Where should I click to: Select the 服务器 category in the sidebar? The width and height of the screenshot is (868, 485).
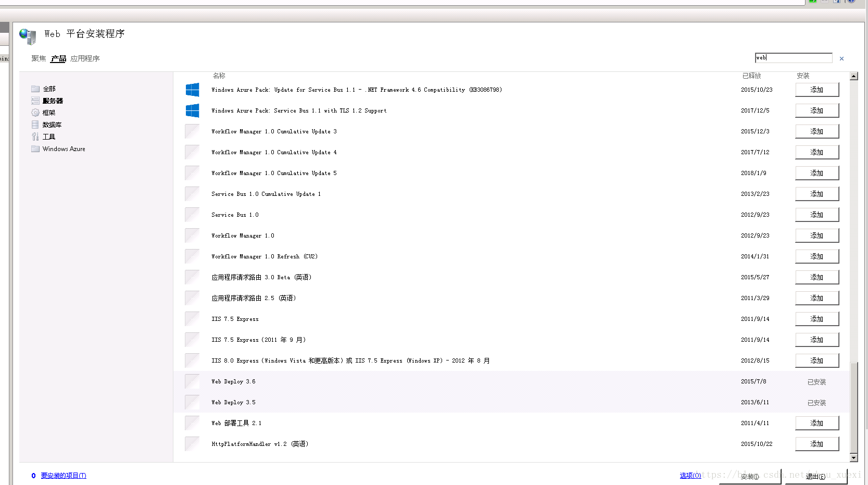pyautogui.click(x=47, y=101)
